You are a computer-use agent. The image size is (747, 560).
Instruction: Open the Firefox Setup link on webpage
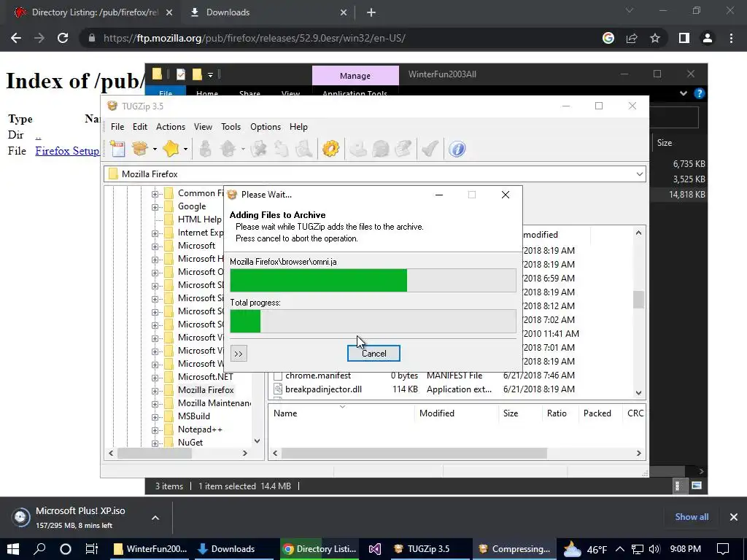(67, 150)
